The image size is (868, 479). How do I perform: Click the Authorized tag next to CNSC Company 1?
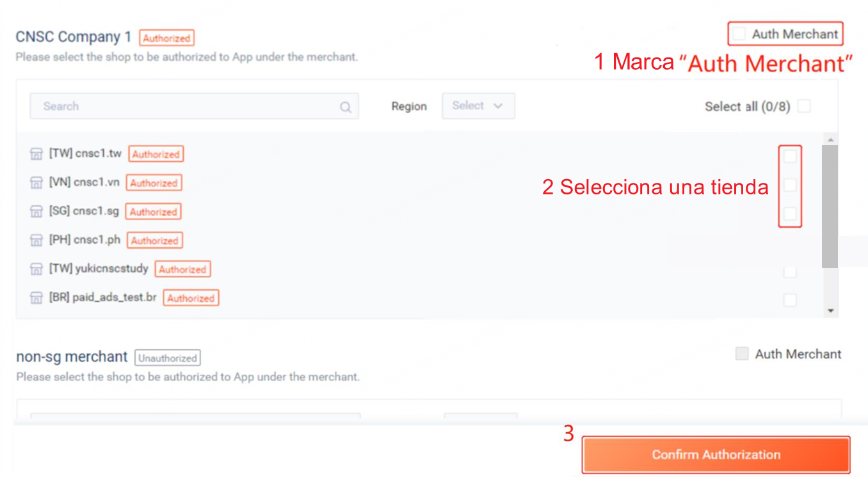(166, 38)
